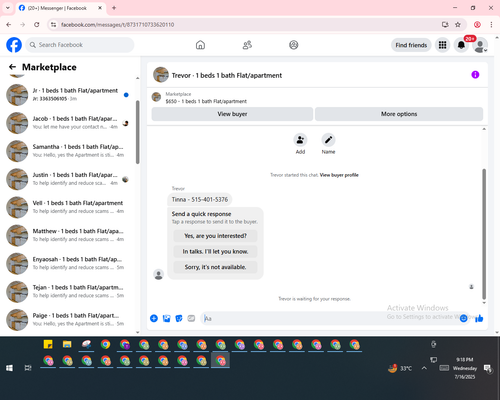Viewport: 500px width, 400px height.
Task: Click conversation list scrollbar
Action: (x=138, y=132)
